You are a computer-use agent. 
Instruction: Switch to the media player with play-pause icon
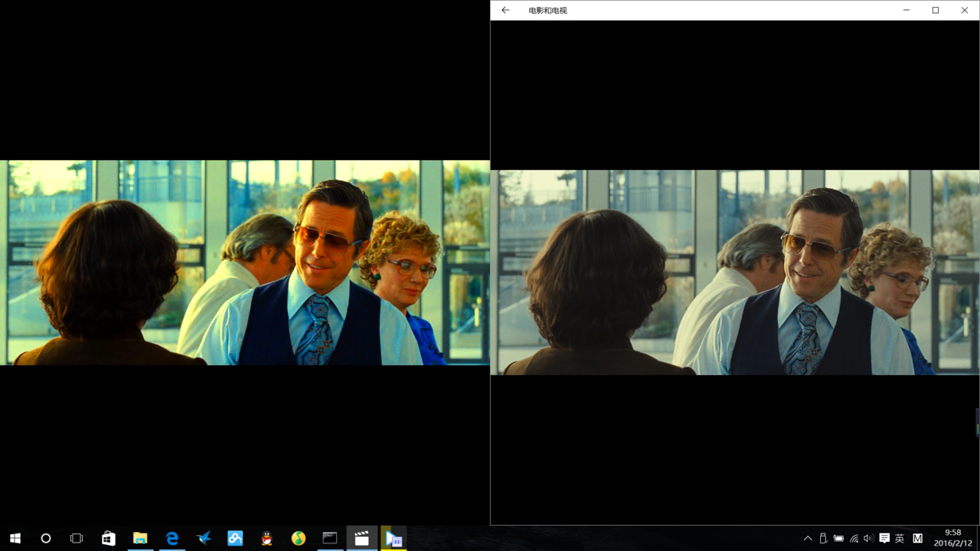tap(394, 538)
